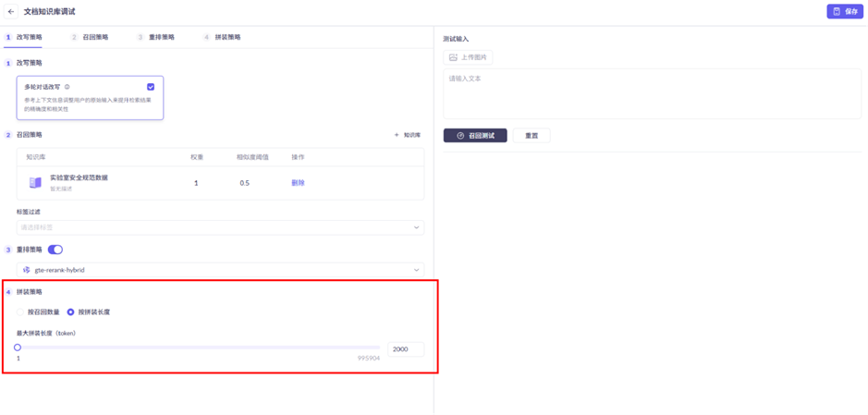This screenshot has width=868, height=415.
Task: Run the 召回测试 recall test
Action: click(x=475, y=136)
